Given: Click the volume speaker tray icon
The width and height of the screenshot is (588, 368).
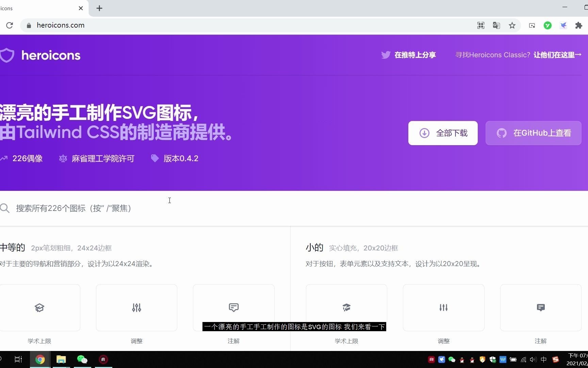Looking at the screenshot, I should coord(533,359).
